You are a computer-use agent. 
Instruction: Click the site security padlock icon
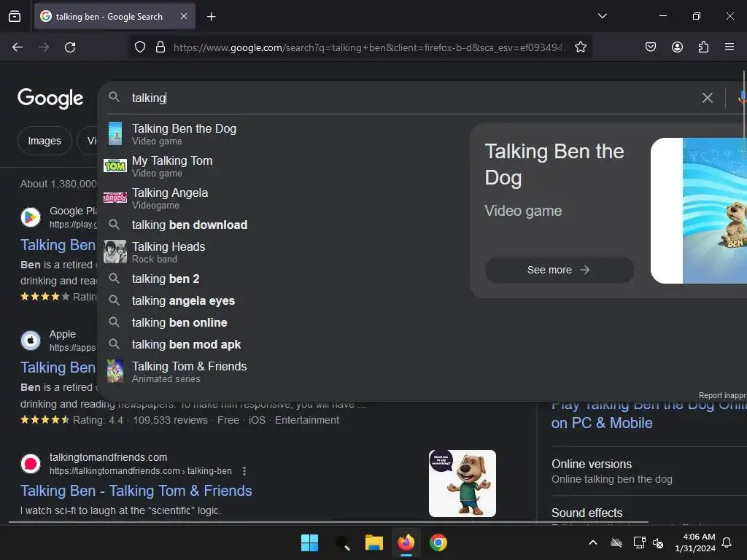click(160, 47)
